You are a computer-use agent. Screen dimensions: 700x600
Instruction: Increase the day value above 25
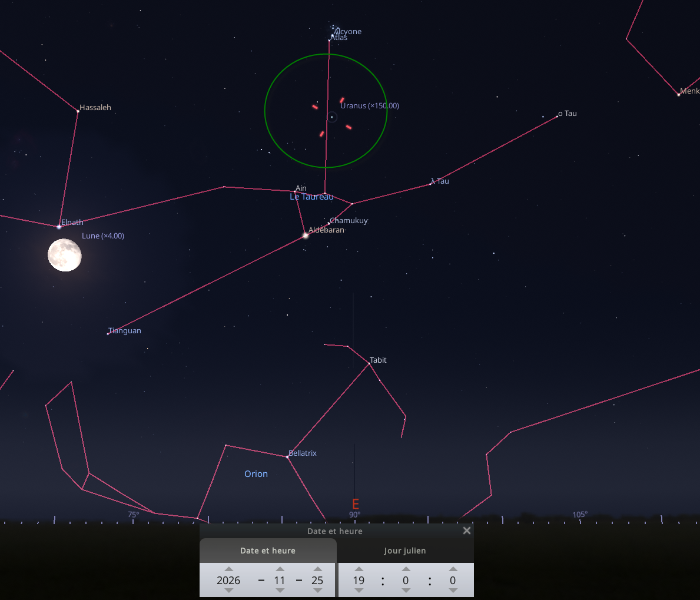tap(317, 569)
